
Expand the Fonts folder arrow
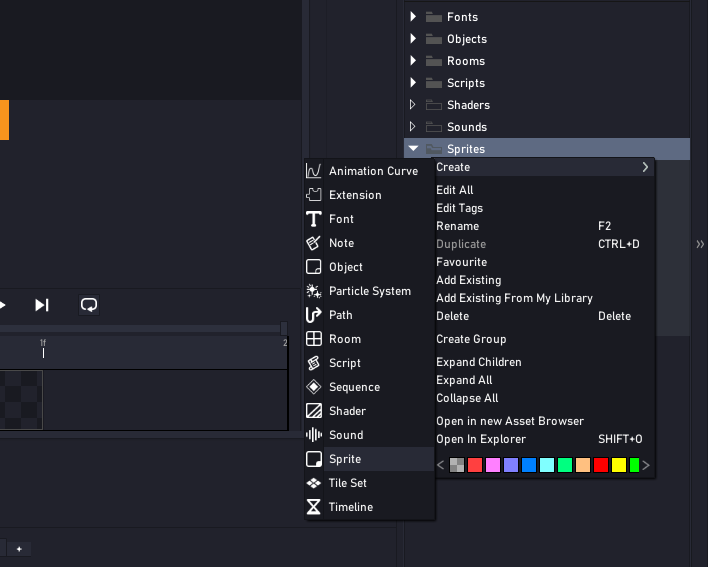pos(413,17)
